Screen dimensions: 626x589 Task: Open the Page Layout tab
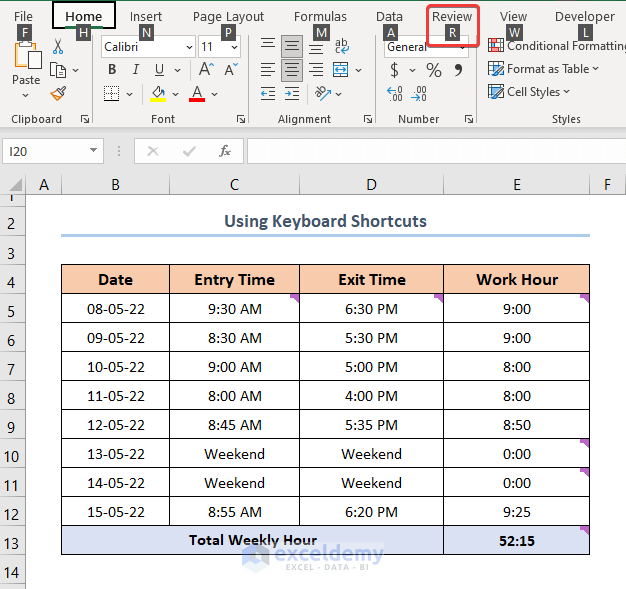[x=228, y=17]
